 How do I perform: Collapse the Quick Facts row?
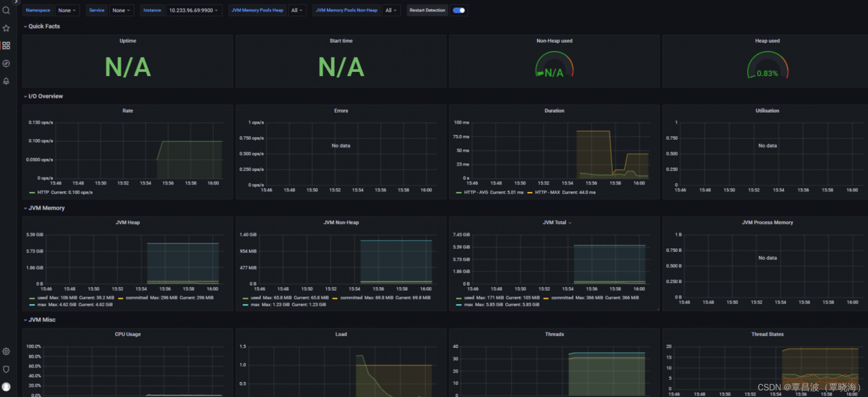pos(42,26)
